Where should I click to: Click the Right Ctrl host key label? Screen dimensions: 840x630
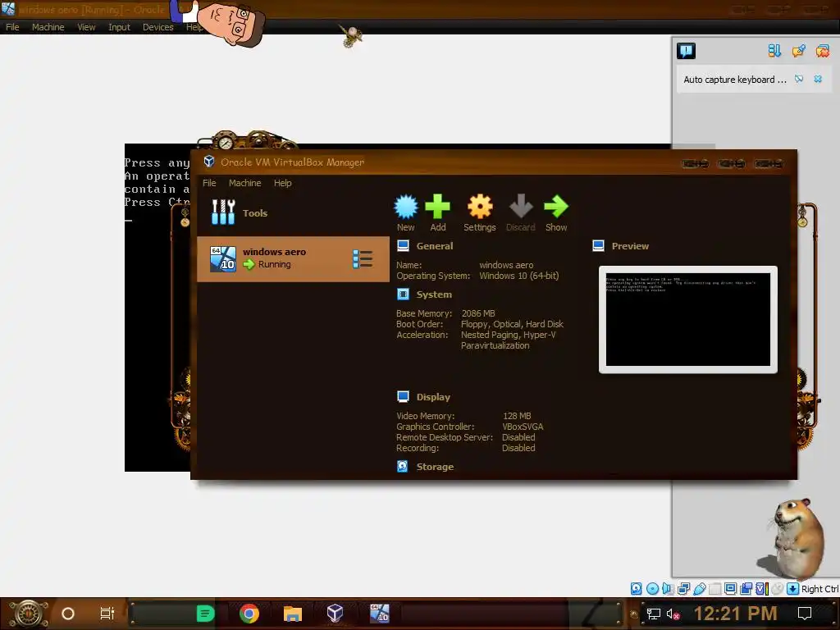tap(819, 589)
